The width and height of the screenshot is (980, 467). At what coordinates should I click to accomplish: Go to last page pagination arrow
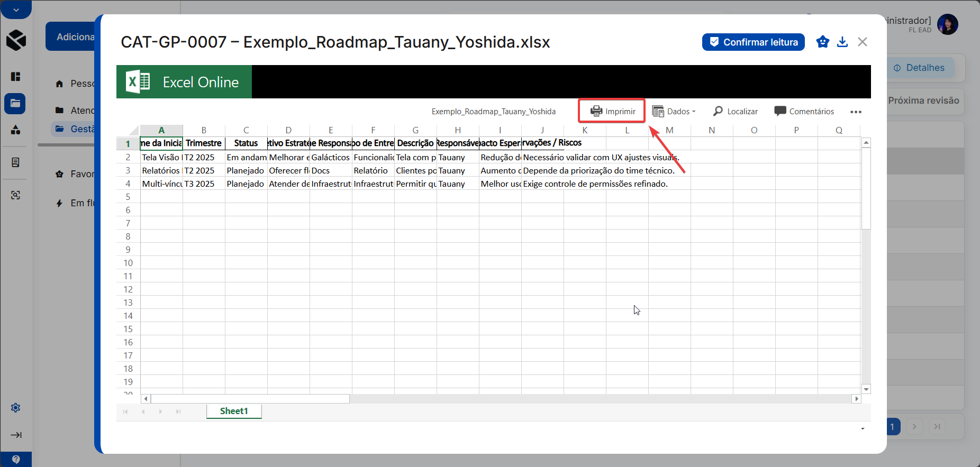pos(937,426)
